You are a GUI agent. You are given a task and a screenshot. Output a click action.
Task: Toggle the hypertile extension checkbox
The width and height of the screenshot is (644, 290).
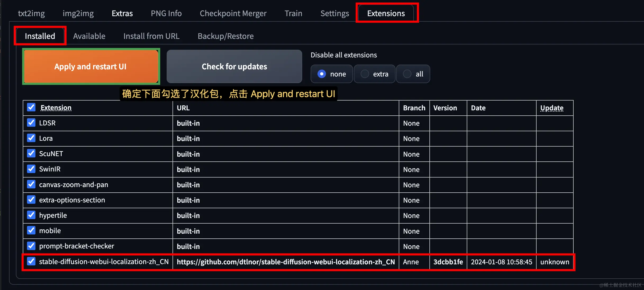(x=31, y=215)
